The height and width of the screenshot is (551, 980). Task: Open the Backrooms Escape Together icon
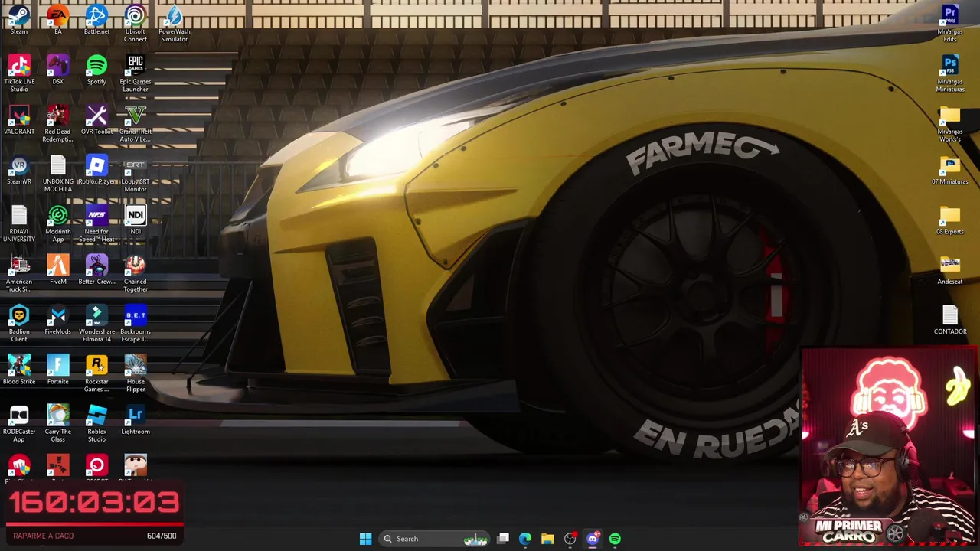(136, 324)
